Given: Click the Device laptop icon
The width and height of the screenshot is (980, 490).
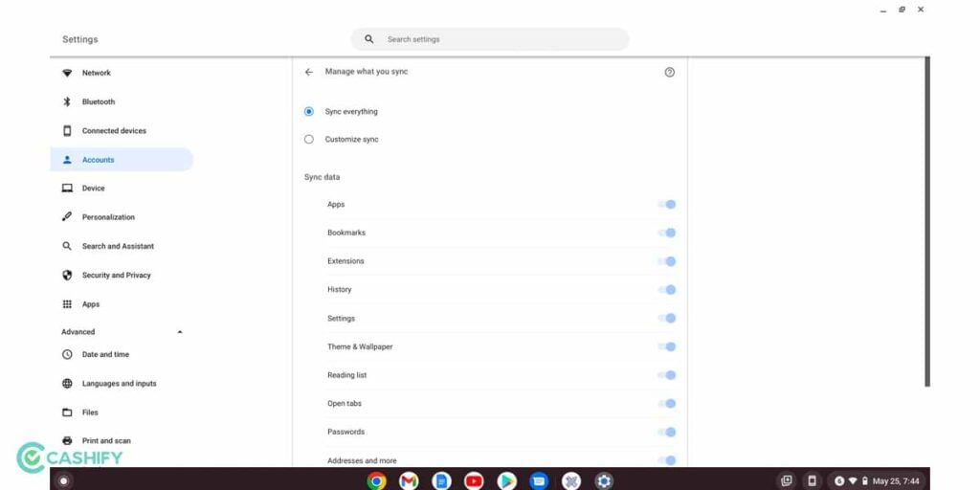Looking at the screenshot, I should tap(67, 189).
